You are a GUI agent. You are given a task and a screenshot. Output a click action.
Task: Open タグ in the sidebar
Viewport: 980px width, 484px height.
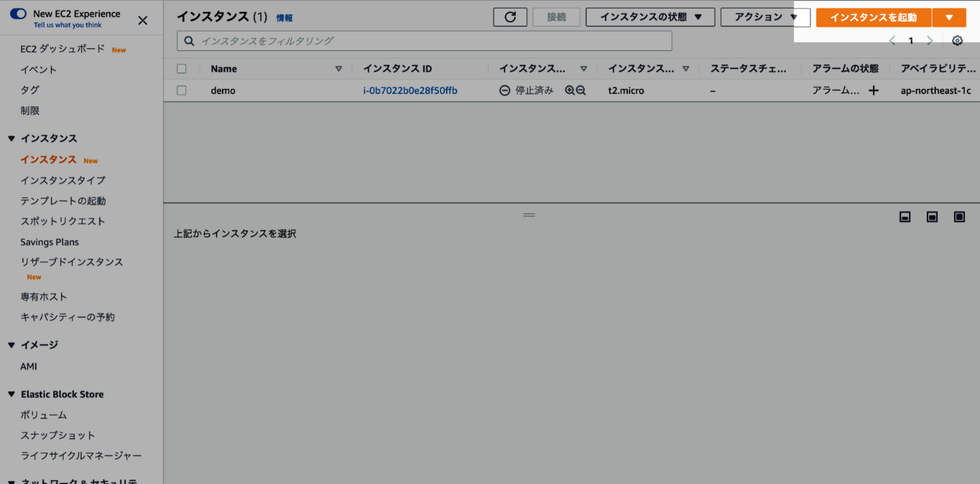point(29,90)
